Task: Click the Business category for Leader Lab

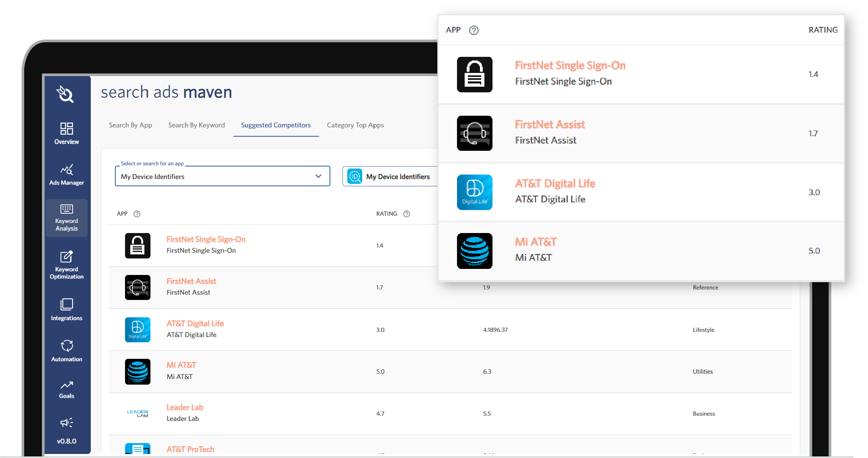Action: [x=704, y=414]
